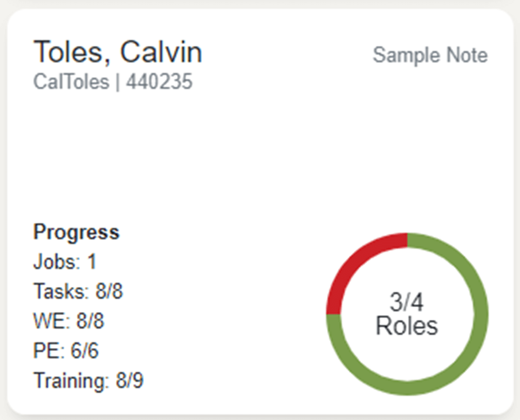Click the Roles label inside the donut

tap(406, 326)
